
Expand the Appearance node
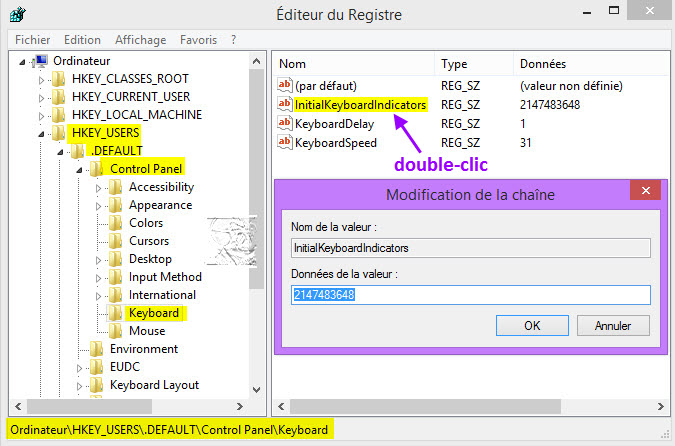pyautogui.click(x=98, y=206)
